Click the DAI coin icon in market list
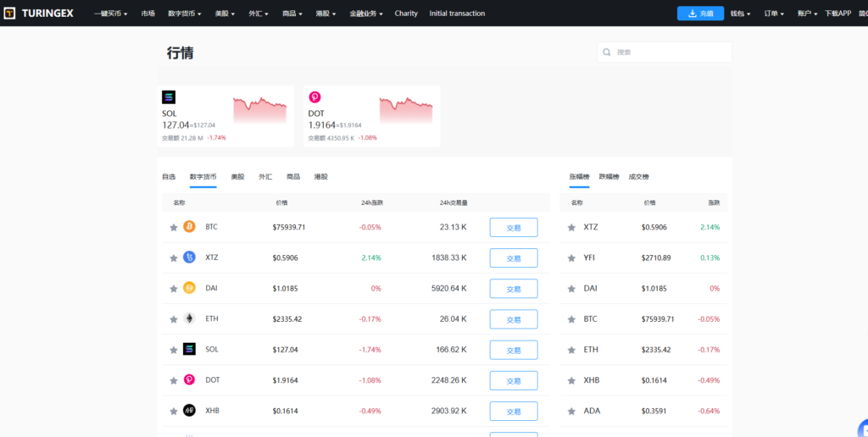Viewport: 868px width, 437px height. 189,288
